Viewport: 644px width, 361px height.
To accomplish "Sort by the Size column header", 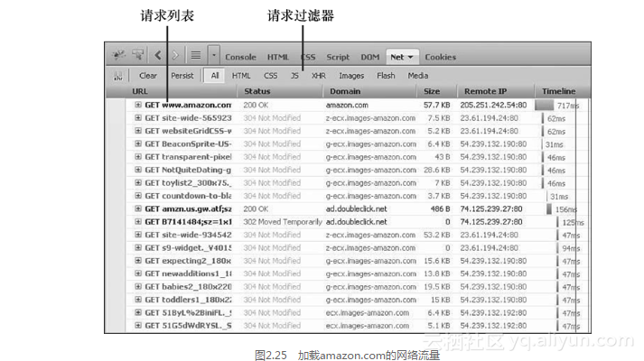I will [x=432, y=91].
